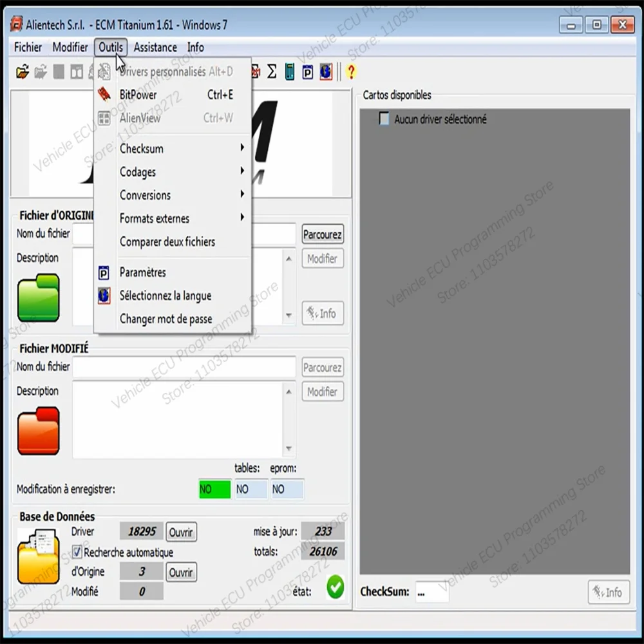Click the yellow database folder icon
This screenshot has height=644, width=644.
(39, 556)
